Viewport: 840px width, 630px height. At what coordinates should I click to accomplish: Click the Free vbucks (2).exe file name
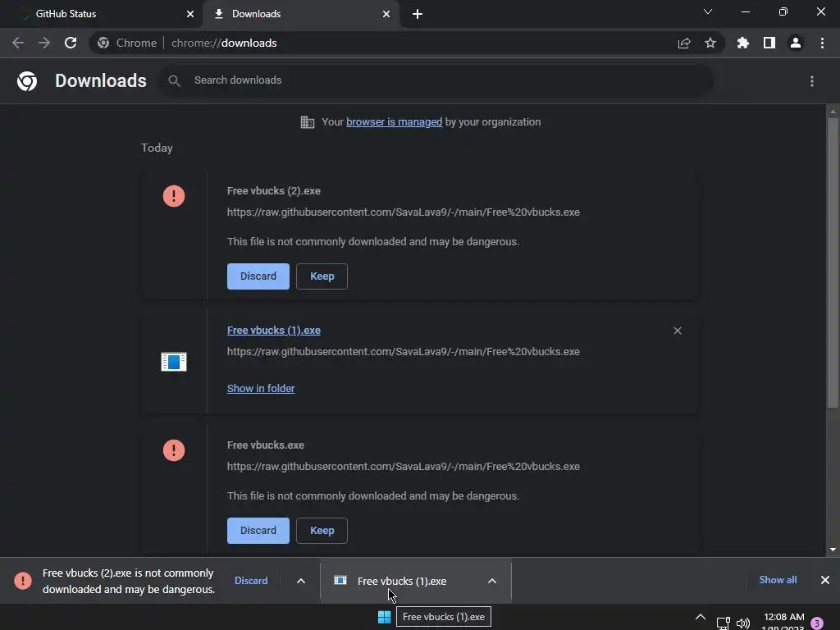click(x=274, y=190)
